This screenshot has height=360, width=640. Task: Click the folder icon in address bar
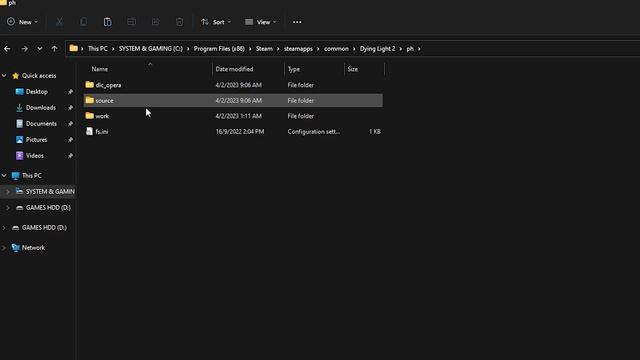tap(73, 48)
